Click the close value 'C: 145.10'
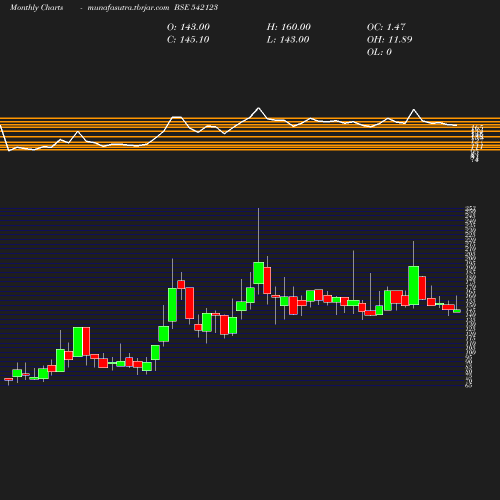Screen dimensions: 500x500 pos(188,40)
